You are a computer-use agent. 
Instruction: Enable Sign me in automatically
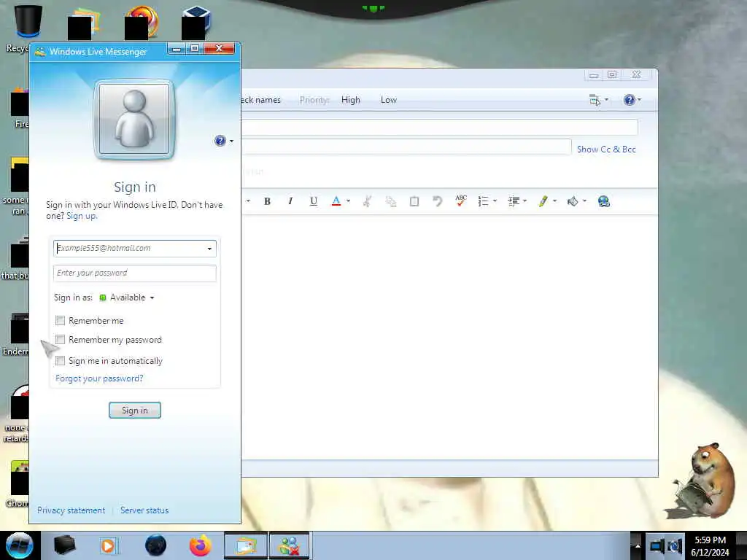[x=60, y=360]
